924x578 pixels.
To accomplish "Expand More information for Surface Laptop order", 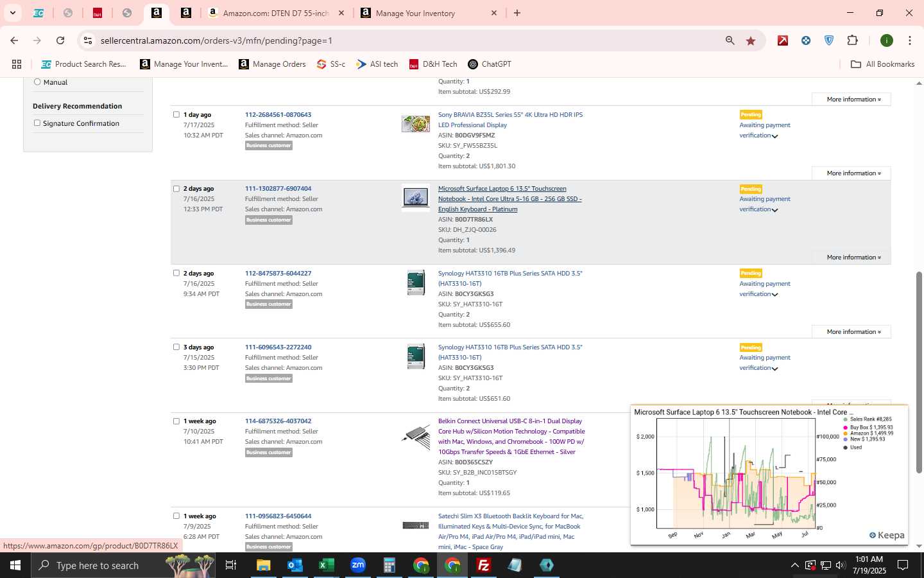I will point(851,258).
